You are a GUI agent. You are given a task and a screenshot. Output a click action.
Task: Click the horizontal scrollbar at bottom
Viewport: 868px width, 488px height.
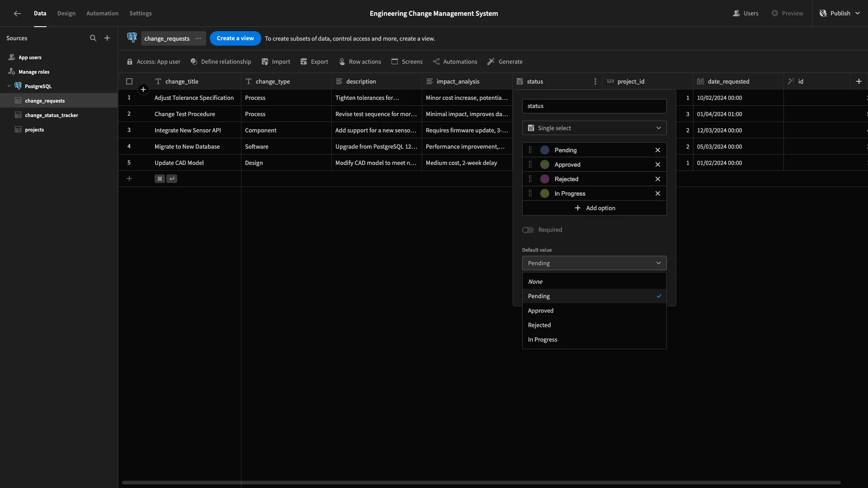pyautogui.click(x=481, y=483)
